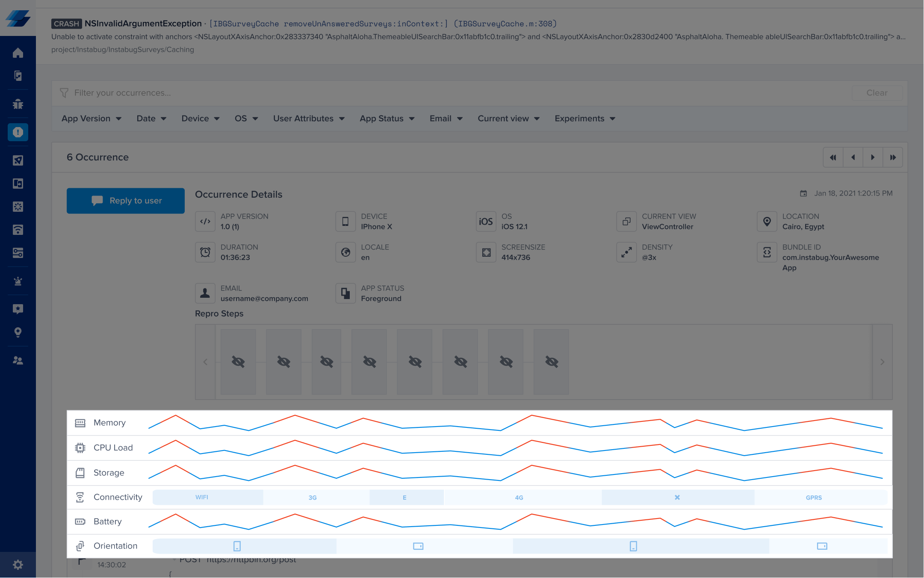Image resolution: width=924 pixels, height=578 pixels.
Task: Open the settings gear in sidebar
Action: [x=18, y=565]
